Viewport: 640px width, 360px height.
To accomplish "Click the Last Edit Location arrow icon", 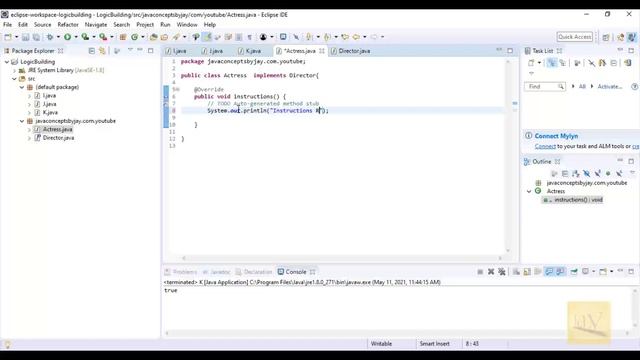I will 345,37.
